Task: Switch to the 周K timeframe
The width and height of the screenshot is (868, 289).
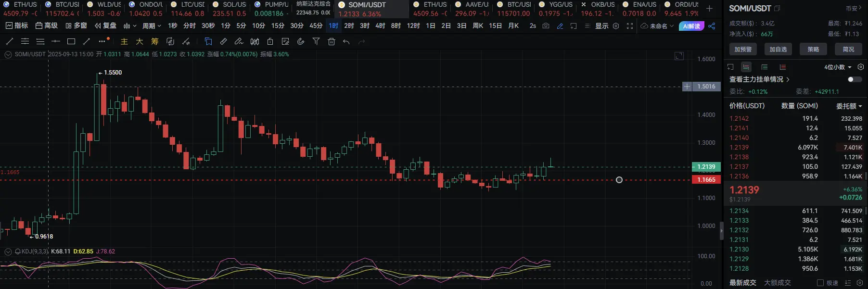Action: click(478, 26)
